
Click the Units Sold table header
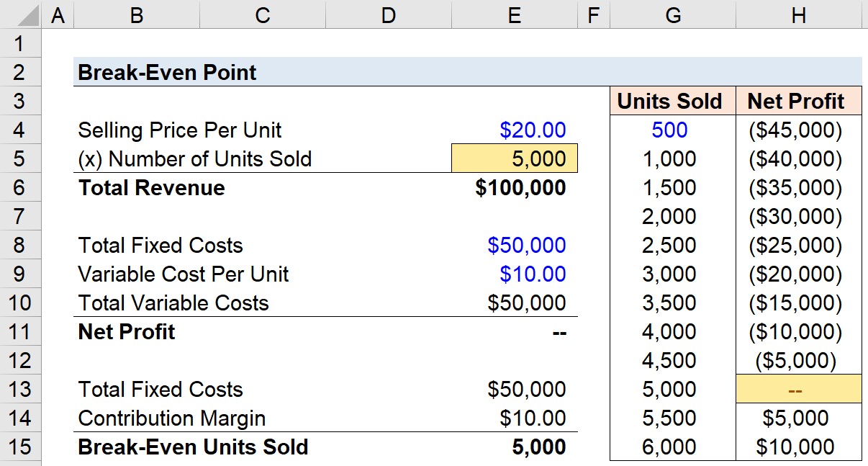669,101
